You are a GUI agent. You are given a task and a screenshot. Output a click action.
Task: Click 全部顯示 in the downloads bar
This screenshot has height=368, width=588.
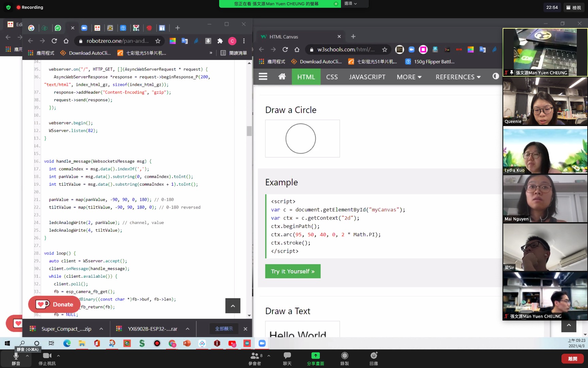pyautogui.click(x=224, y=329)
